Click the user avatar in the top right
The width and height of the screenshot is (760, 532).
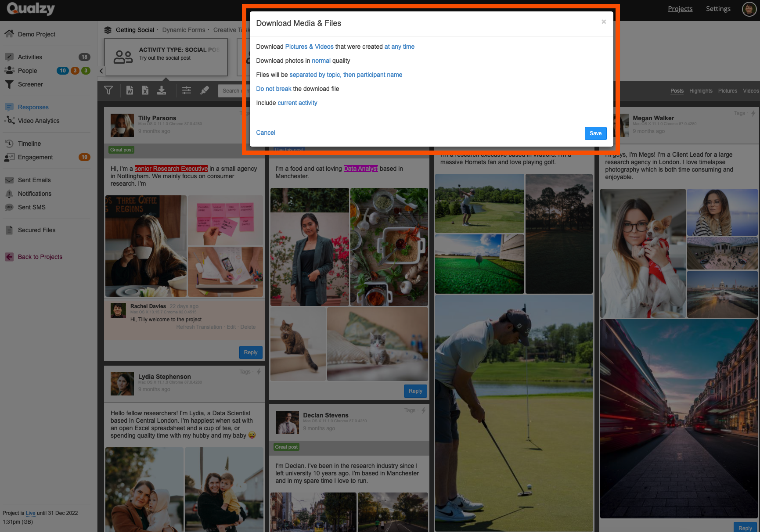[x=749, y=9]
